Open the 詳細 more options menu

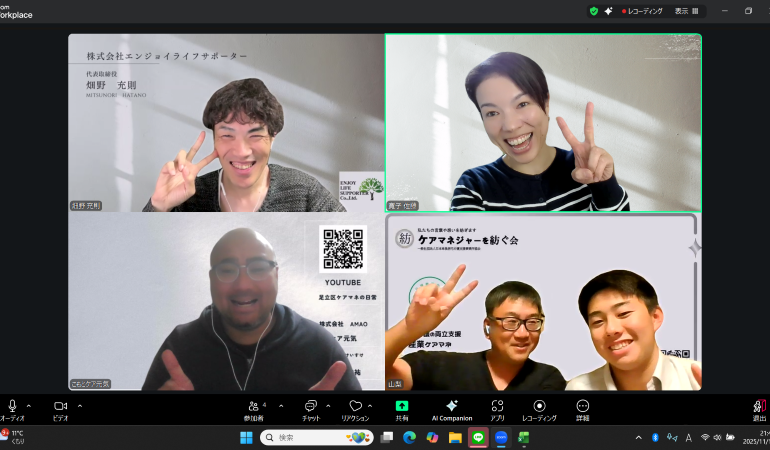tap(583, 406)
